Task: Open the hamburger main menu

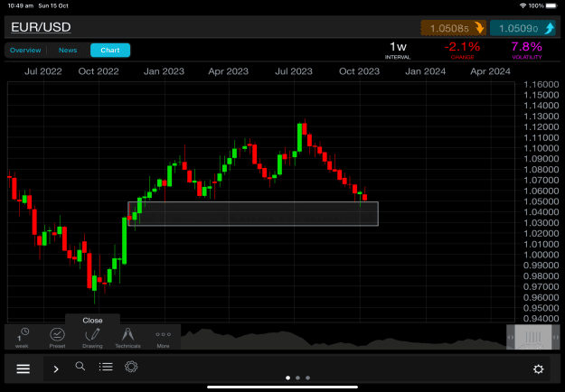Action: click(24, 369)
